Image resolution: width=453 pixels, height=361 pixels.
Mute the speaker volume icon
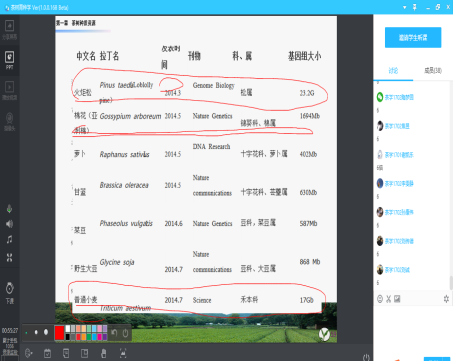(x=9, y=224)
